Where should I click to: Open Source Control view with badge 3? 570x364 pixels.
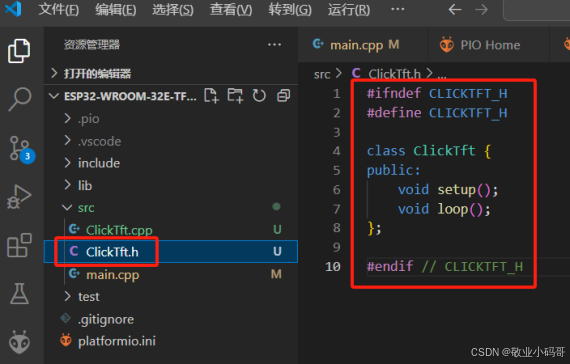click(x=21, y=149)
